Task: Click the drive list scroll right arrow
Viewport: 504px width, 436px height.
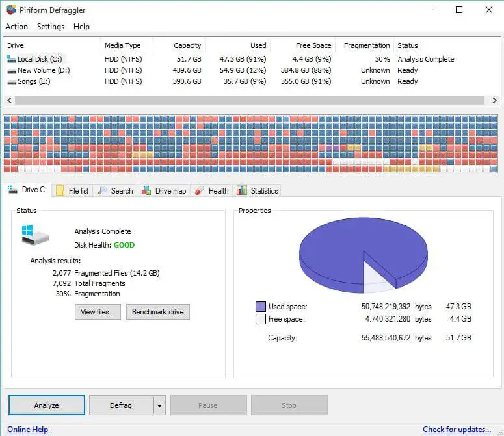Action: click(x=494, y=100)
